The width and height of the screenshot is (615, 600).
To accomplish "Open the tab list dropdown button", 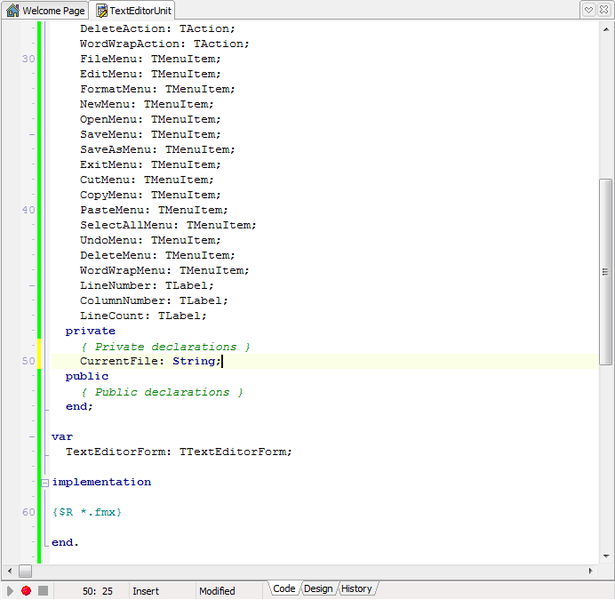I will tap(589, 10).
